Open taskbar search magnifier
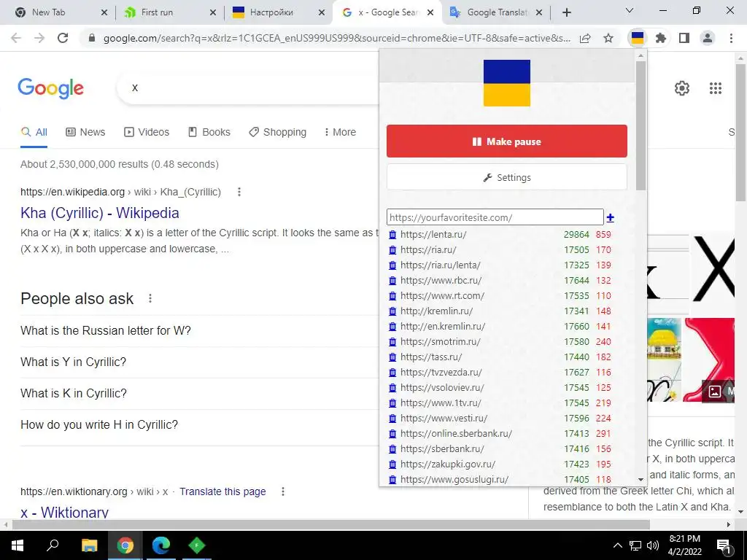This screenshot has width=747, height=560. pos(53,545)
